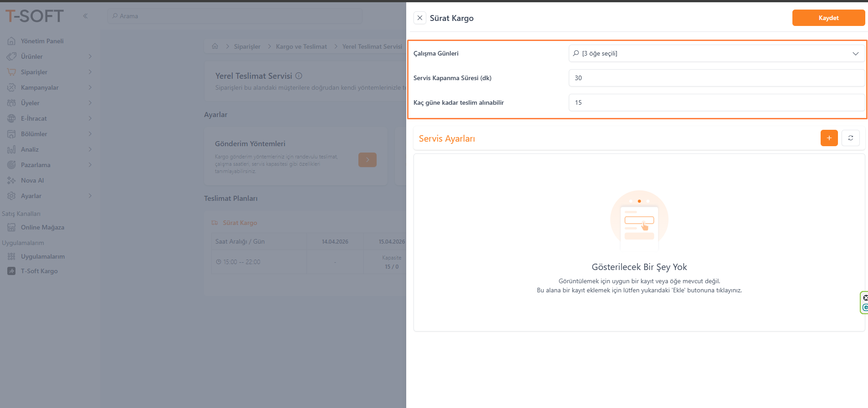Image resolution: width=868 pixels, height=408 pixels.
Task: Click the Analiz chart icon
Action: pos(11,149)
